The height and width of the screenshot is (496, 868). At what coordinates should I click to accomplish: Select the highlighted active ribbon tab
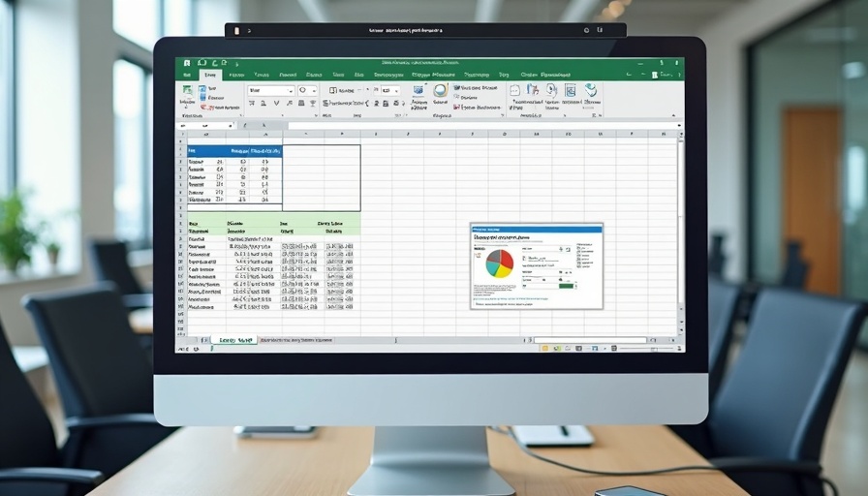(210, 75)
